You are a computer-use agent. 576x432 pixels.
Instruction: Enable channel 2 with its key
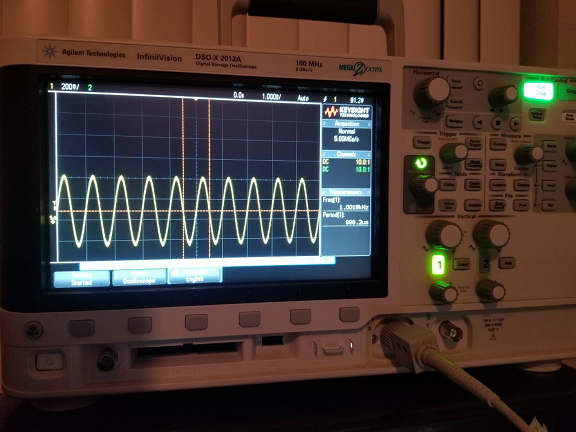pos(486,264)
